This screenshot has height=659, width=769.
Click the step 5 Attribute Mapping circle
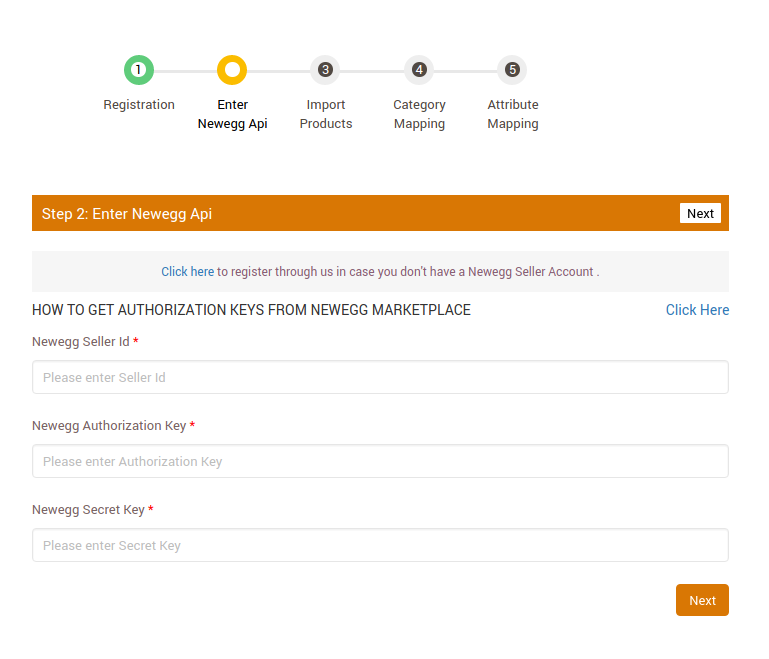[x=512, y=70]
